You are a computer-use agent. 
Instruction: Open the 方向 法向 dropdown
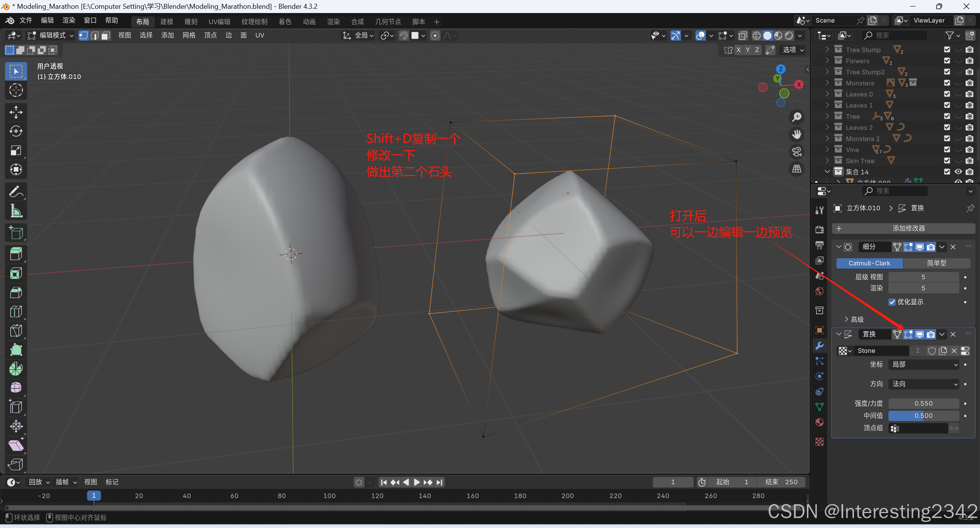click(924, 384)
